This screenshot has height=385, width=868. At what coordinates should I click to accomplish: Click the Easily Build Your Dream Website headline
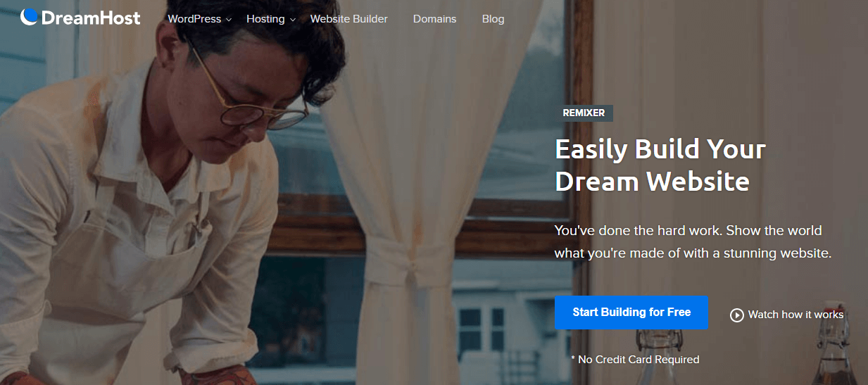click(x=660, y=165)
